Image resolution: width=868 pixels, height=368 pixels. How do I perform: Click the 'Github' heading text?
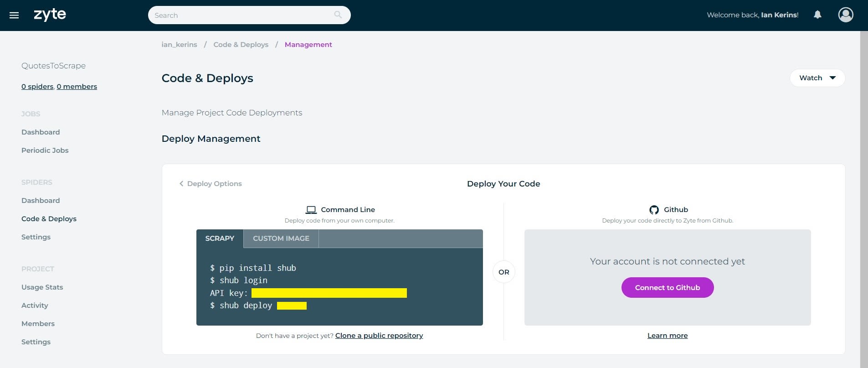point(676,210)
